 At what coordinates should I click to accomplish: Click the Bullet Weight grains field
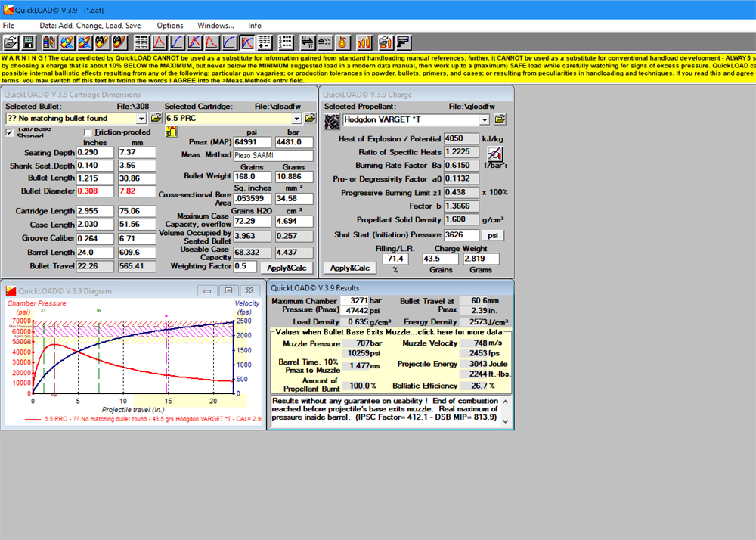click(x=253, y=176)
